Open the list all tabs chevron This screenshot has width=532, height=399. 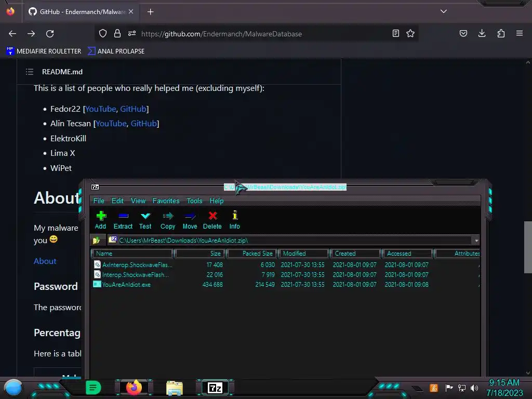click(x=444, y=11)
